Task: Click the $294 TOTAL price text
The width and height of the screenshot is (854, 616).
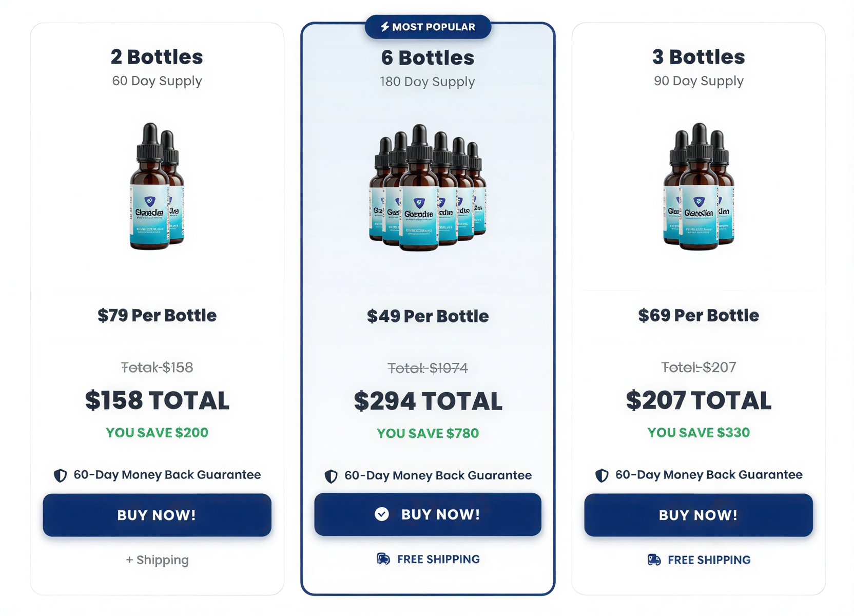Action: [428, 401]
